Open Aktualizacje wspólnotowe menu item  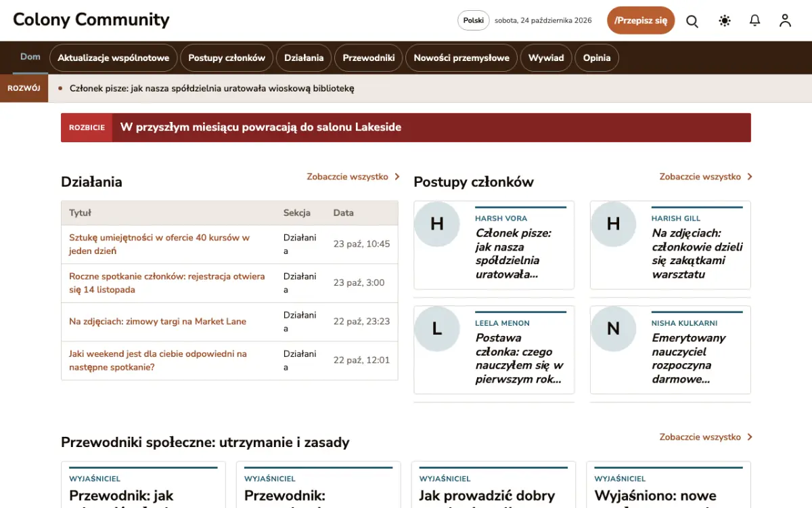click(x=114, y=58)
